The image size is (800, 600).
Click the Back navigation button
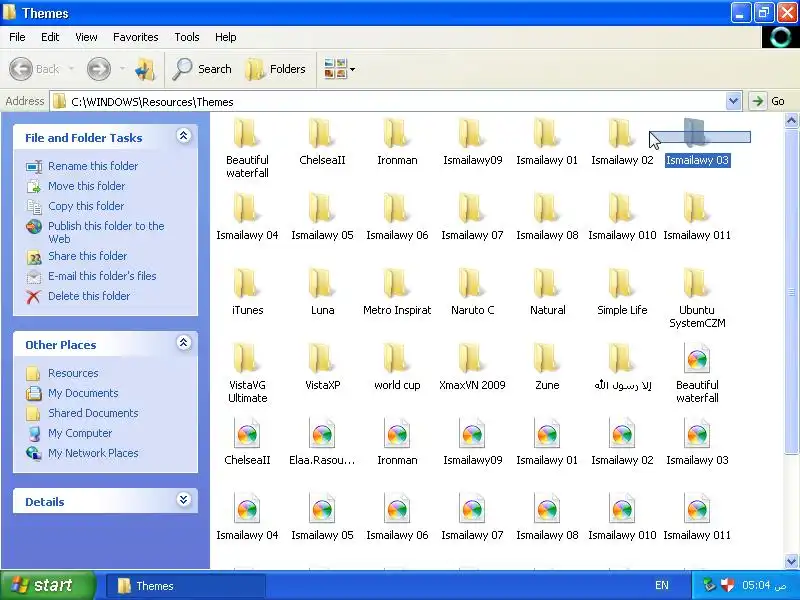click(35, 69)
